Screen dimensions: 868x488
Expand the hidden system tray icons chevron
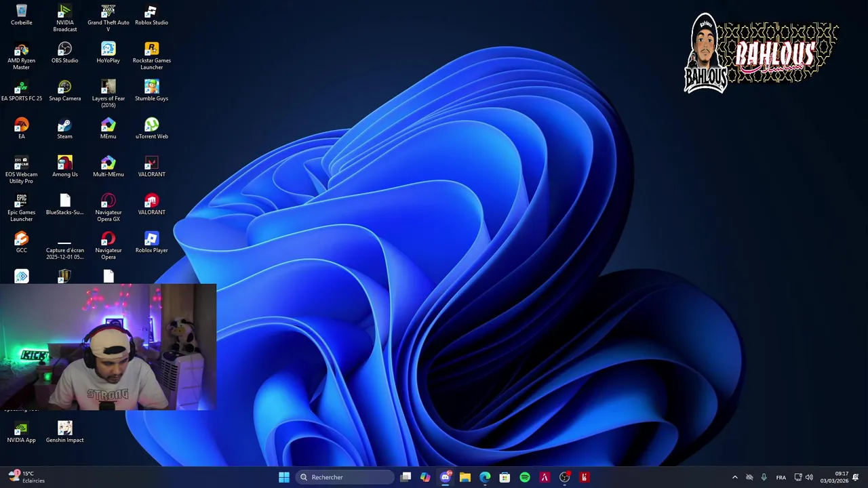[734, 477]
